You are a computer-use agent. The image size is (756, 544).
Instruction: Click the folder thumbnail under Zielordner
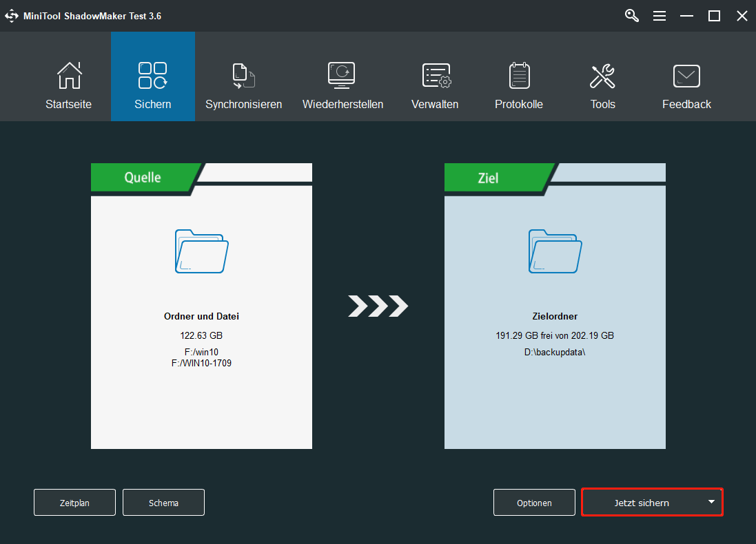coord(555,251)
